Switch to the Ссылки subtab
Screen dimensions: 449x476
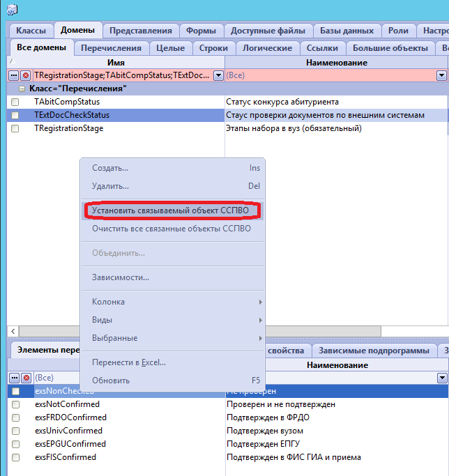coord(322,48)
